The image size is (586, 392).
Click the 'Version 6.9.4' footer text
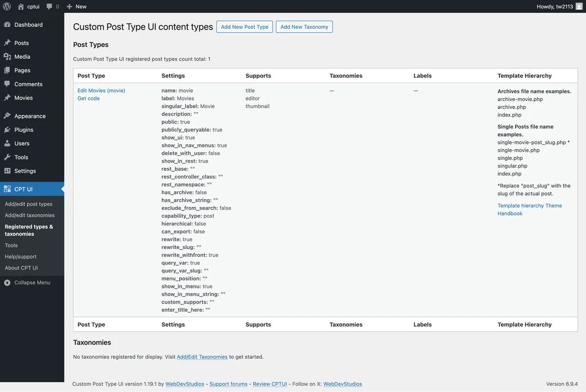[562, 384]
